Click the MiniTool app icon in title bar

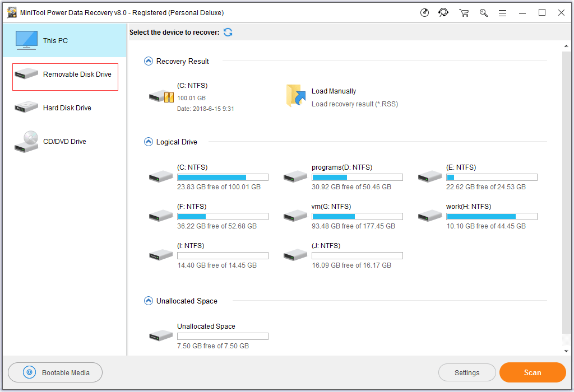tap(12, 12)
